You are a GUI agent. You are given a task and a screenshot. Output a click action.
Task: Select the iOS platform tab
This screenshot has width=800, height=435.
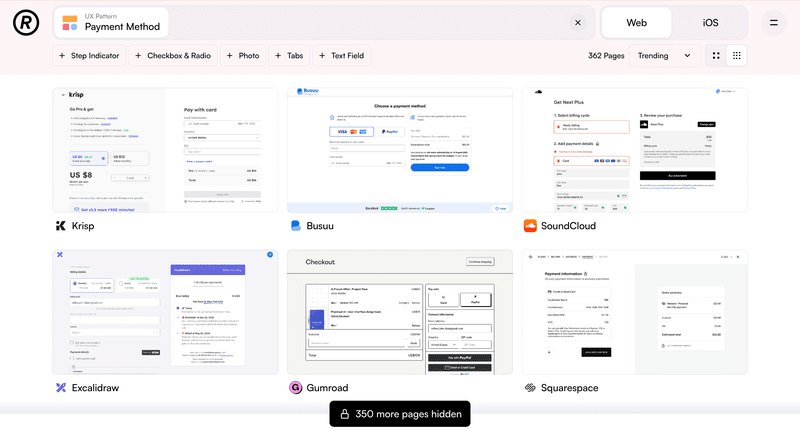(x=710, y=22)
